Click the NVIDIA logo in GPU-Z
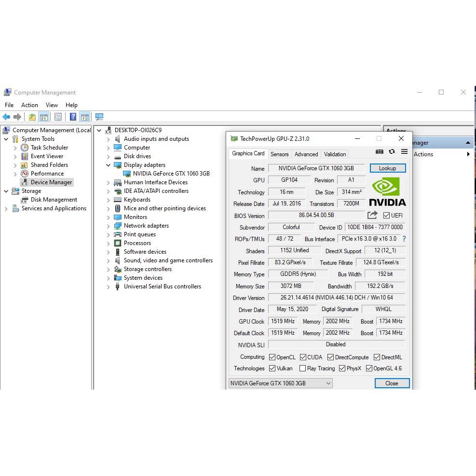 click(x=387, y=191)
